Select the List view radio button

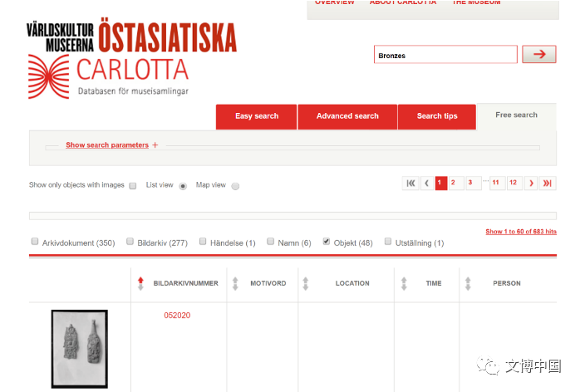point(183,186)
